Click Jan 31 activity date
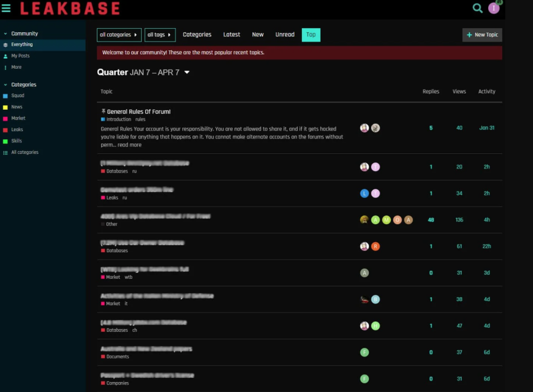The image size is (533, 392). [x=487, y=128]
